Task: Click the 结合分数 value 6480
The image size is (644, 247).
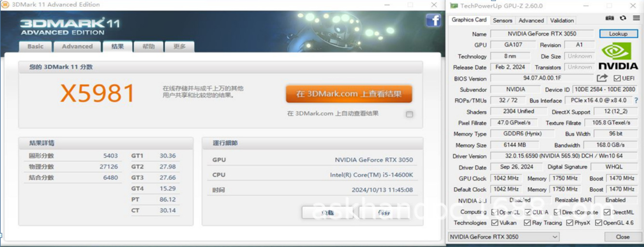Action: point(110,178)
